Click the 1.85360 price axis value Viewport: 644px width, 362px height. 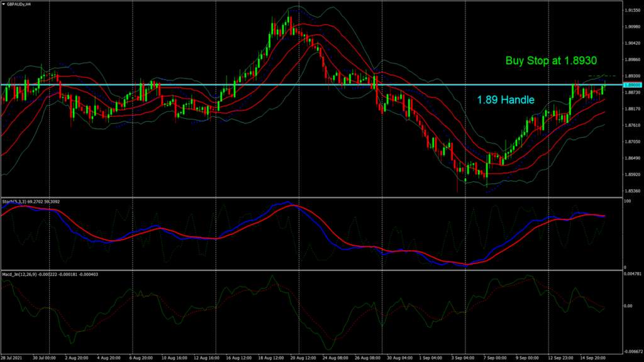[x=633, y=191]
